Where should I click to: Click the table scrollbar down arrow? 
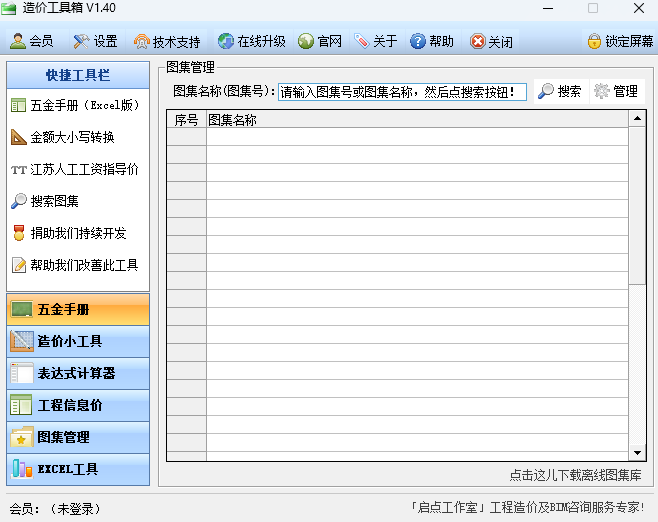637,452
